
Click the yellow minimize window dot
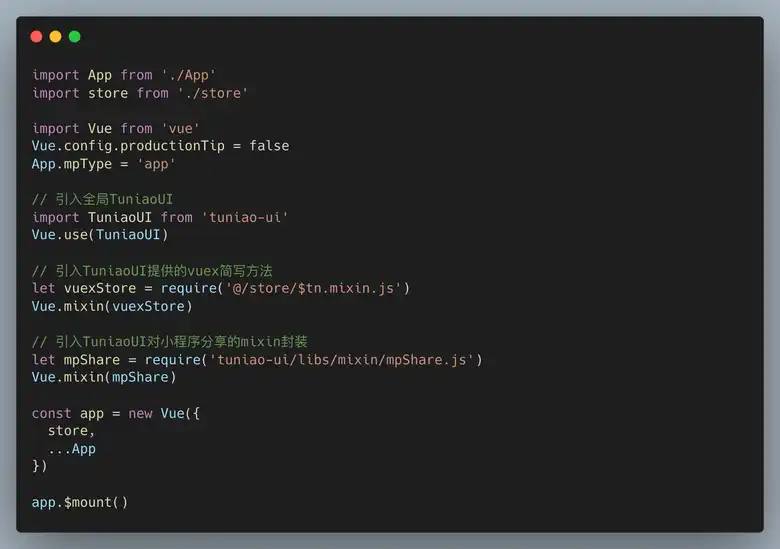click(x=56, y=37)
